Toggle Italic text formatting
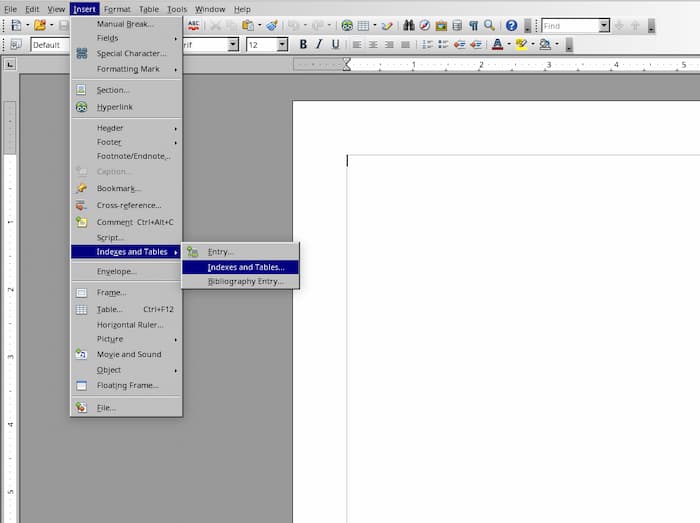The height and width of the screenshot is (523, 700). tap(319, 45)
